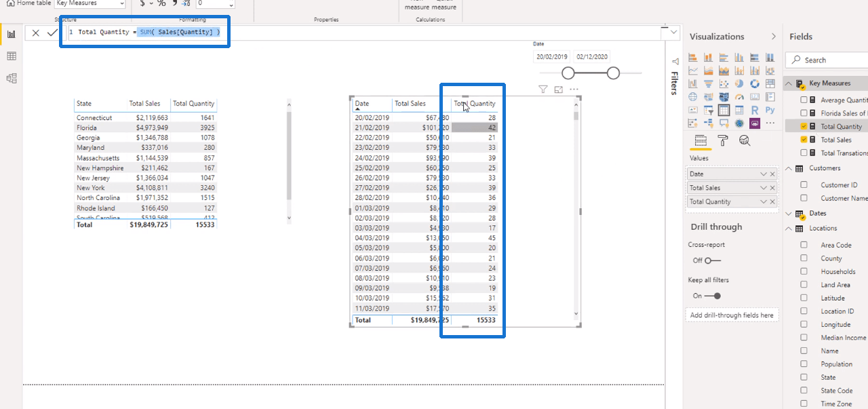Open the Format paint roller tab
This screenshot has width=868, height=409.
click(723, 140)
